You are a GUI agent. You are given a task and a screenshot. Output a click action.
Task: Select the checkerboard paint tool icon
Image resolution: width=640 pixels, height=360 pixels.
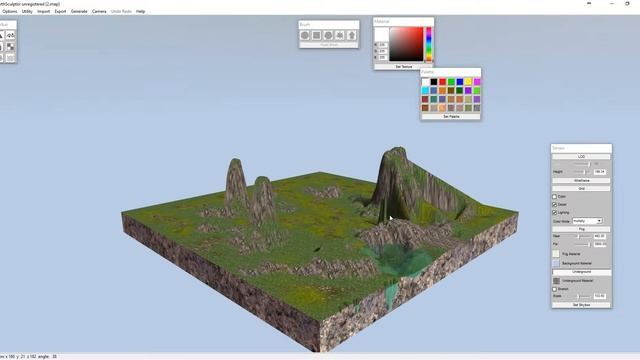click(x=10, y=47)
